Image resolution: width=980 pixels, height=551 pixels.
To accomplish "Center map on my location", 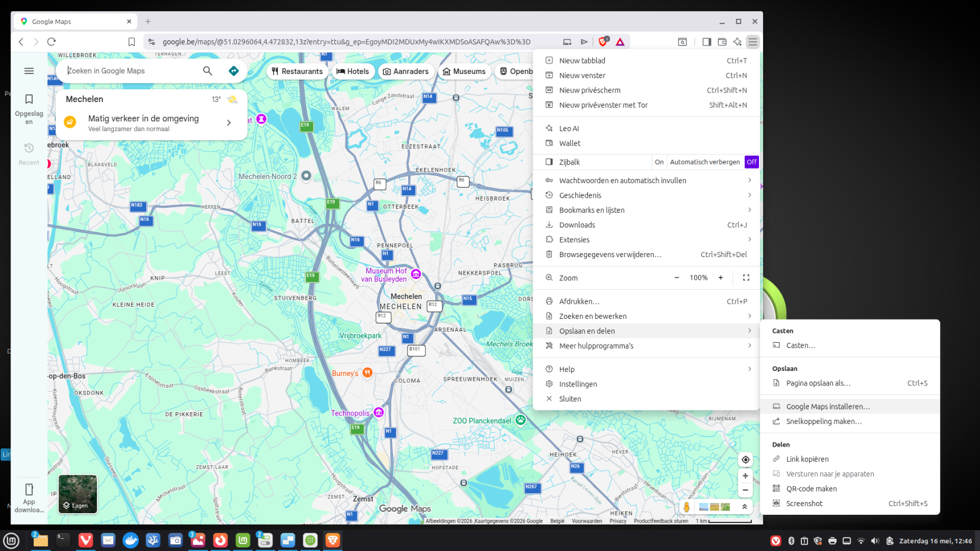I will pos(745,459).
